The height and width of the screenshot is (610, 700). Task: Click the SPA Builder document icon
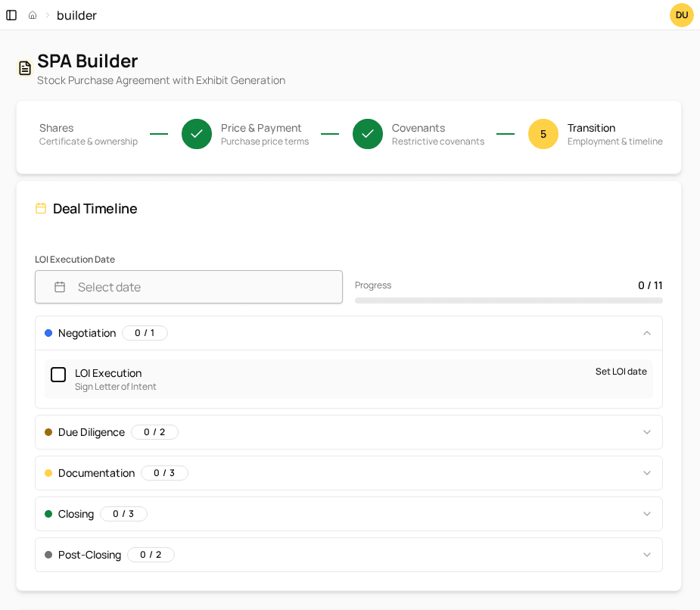click(25, 68)
